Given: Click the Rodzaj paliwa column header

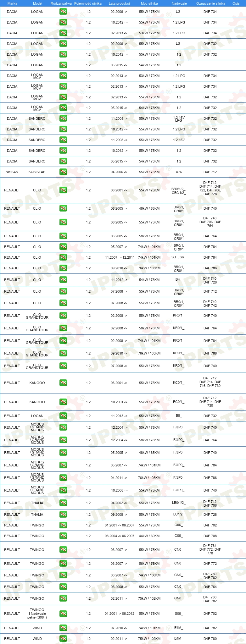Looking at the screenshot, I should pos(61,3).
